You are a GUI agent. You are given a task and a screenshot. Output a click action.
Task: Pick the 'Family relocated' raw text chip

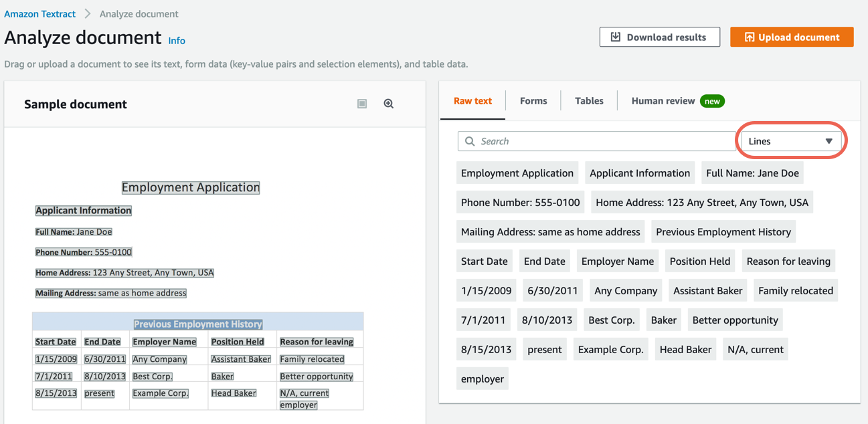pos(796,291)
